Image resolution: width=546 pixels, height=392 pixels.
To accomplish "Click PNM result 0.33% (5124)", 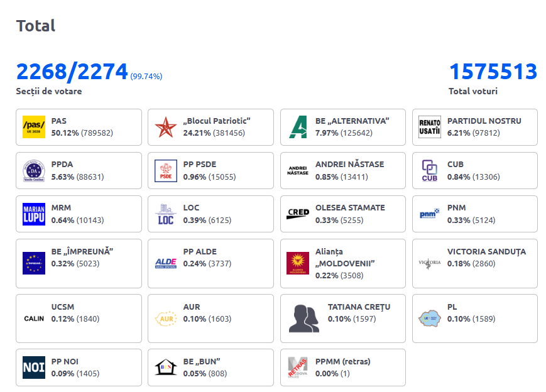I will click(471, 220).
